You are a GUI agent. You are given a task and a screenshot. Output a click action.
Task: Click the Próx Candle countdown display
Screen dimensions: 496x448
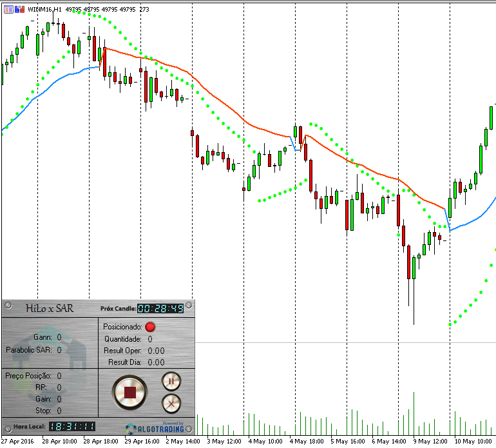pos(160,308)
